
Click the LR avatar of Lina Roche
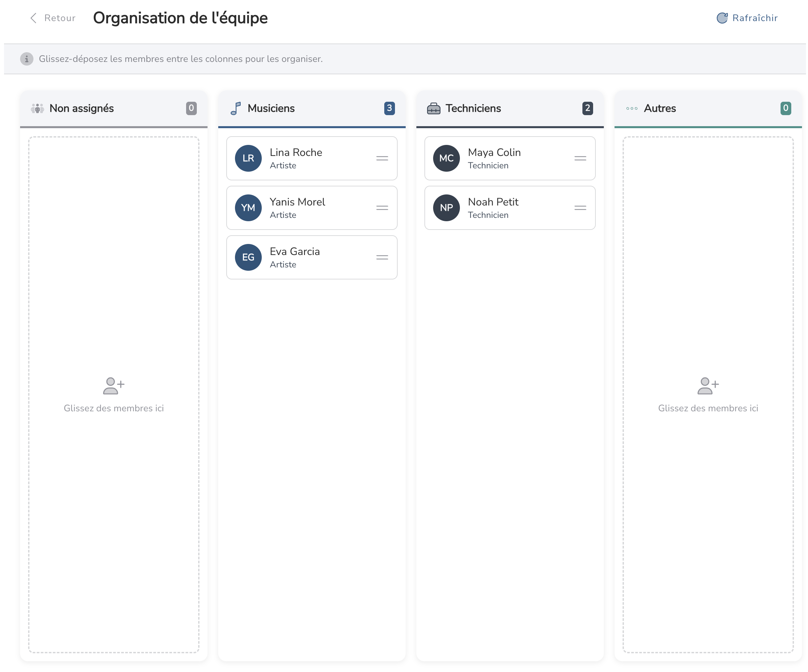[x=248, y=158]
